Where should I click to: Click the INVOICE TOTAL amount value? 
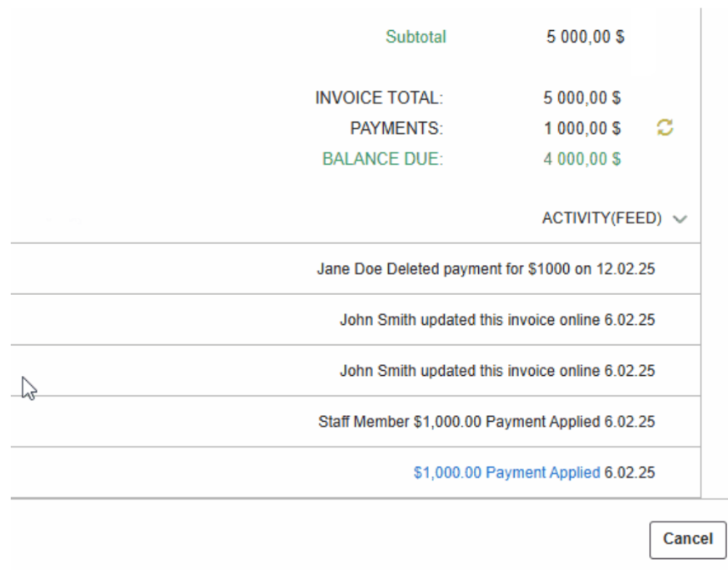point(581,98)
